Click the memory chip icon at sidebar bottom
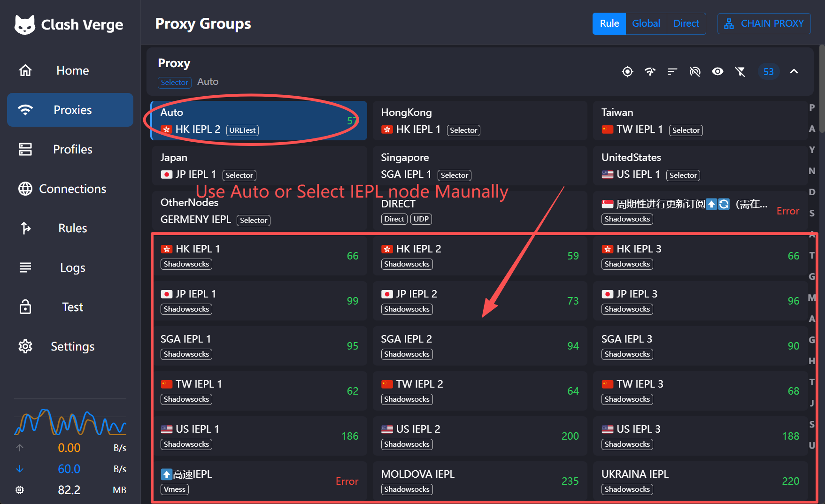The image size is (825, 504). pyautogui.click(x=20, y=490)
